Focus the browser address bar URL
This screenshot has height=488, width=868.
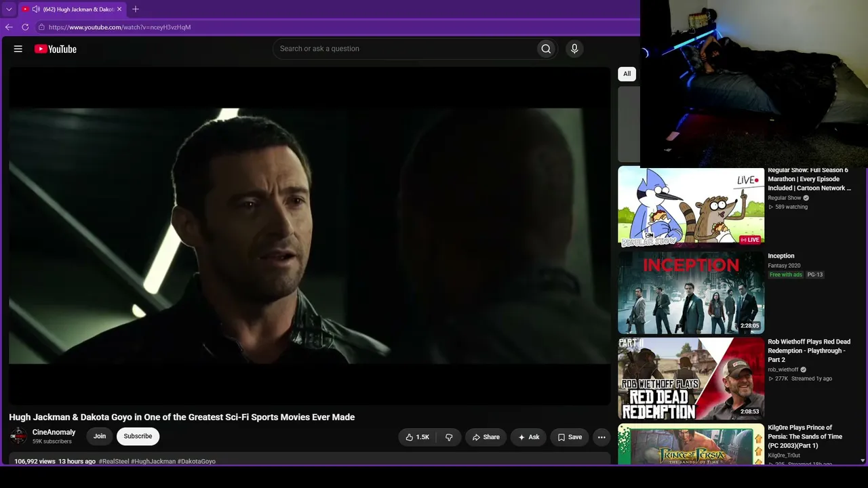coord(119,27)
